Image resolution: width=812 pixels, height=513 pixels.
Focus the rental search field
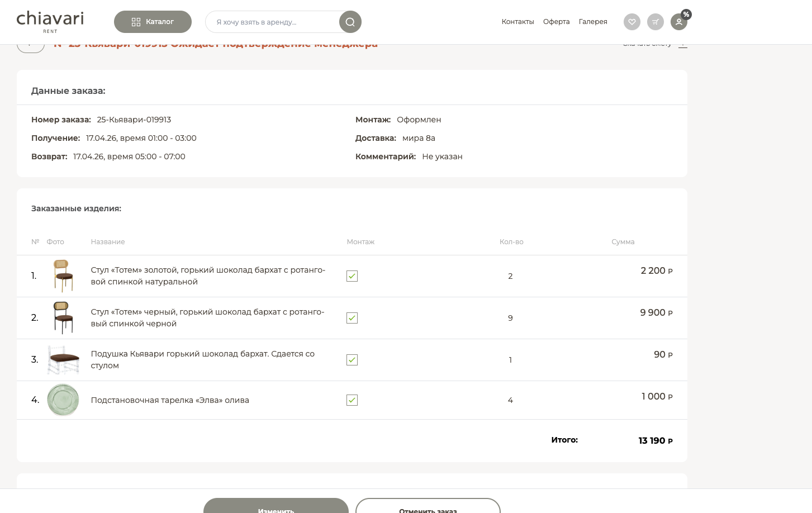tap(272, 22)
